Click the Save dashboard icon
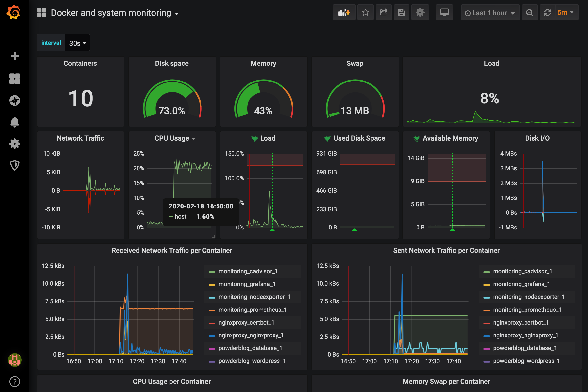 pyautogui.click(x=402, y=13)
